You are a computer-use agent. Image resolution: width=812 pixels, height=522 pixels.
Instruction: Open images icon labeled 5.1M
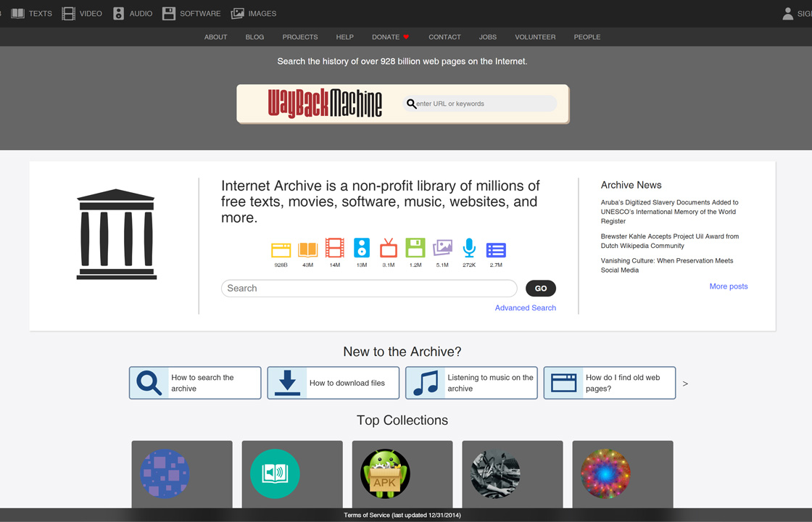tap(442, 247)
